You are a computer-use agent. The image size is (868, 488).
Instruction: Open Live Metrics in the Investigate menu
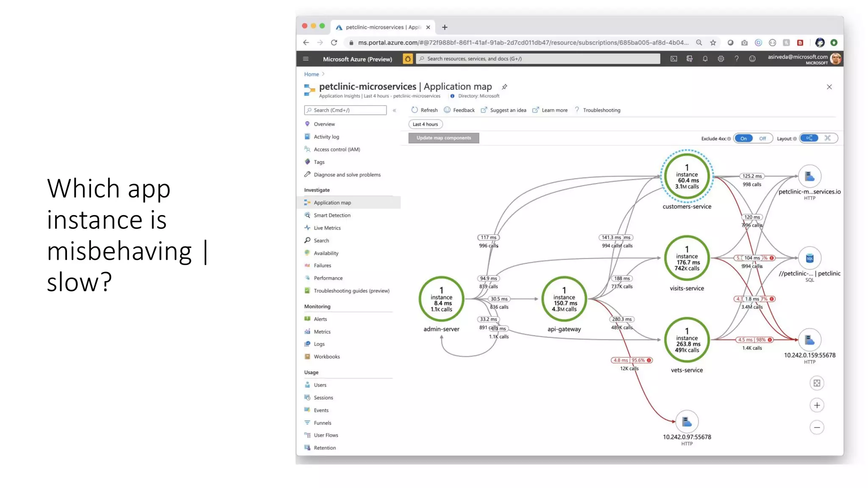click(327, 228)
